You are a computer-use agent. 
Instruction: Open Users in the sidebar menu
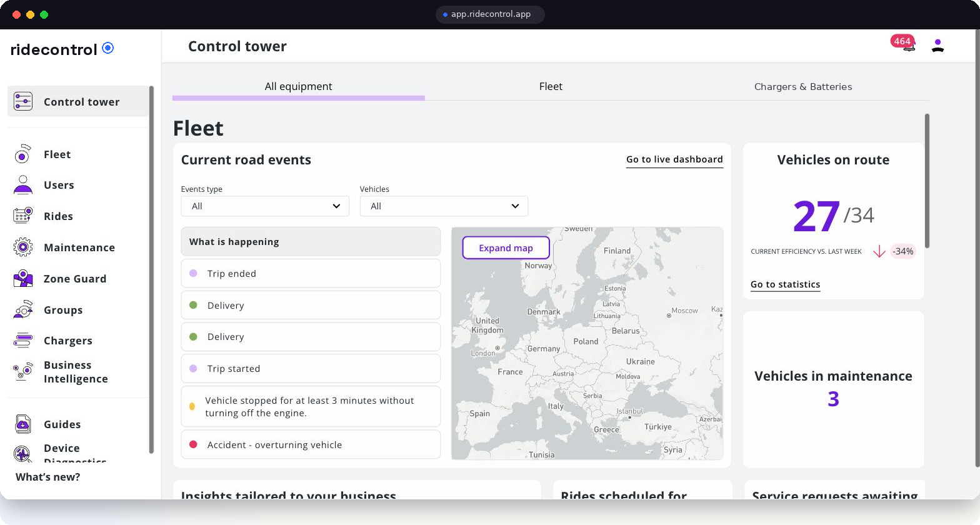(59, 185)
